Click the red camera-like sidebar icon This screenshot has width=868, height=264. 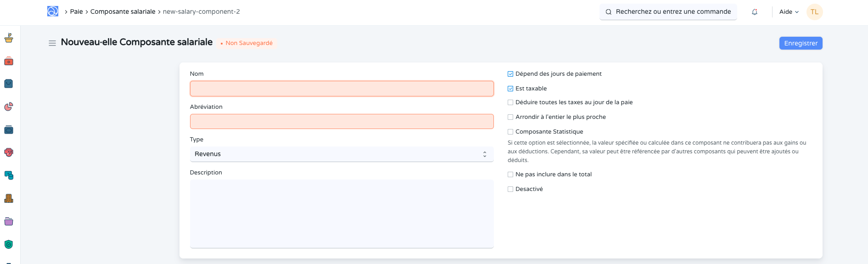[x=9, y=61]
